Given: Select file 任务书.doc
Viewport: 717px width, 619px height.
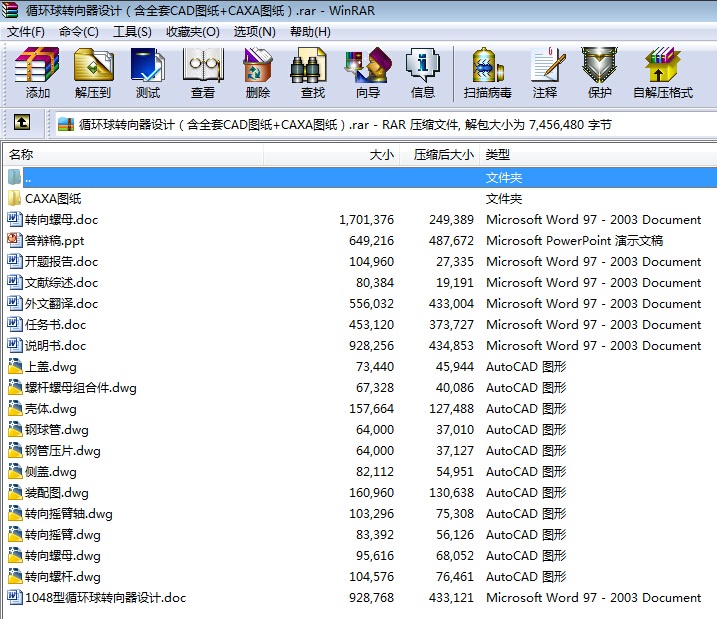Looking at the screenshot, I should click(x=55, y=325).
